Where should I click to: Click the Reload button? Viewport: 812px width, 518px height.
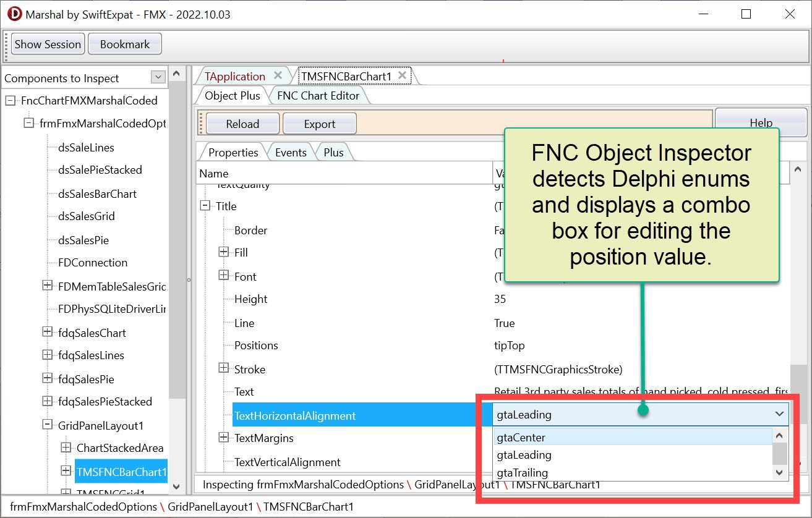coord(242,124)
